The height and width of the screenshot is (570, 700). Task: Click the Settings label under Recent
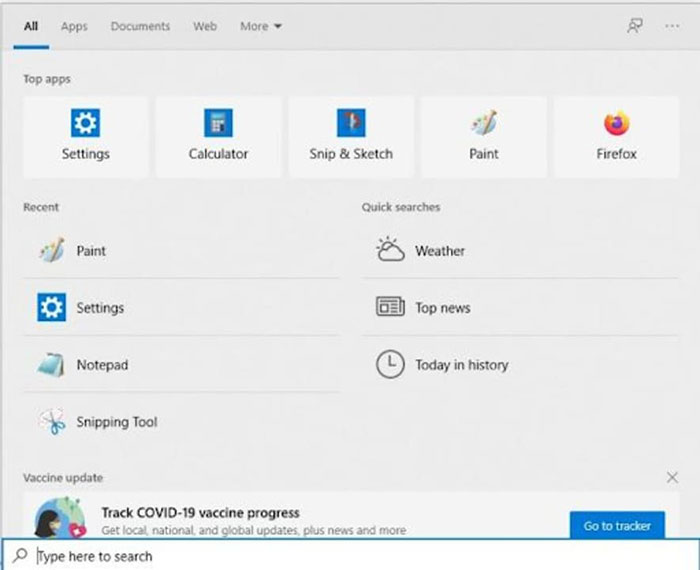(100, 308)
